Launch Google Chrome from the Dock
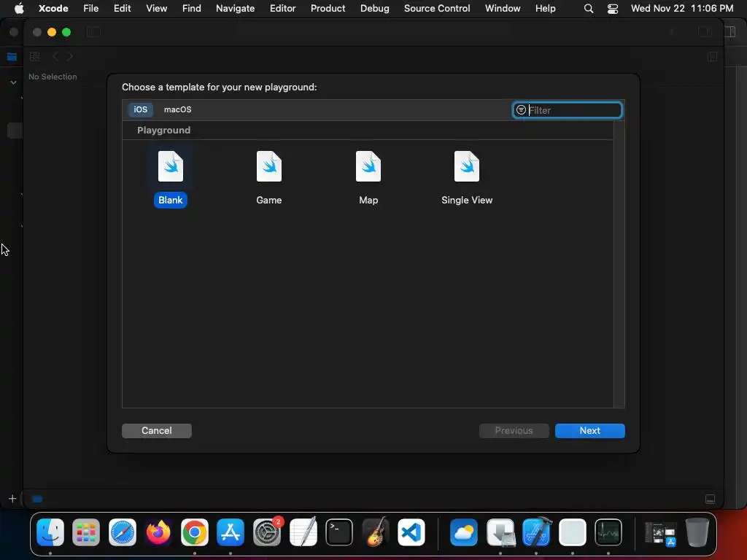 pos(194,532)
